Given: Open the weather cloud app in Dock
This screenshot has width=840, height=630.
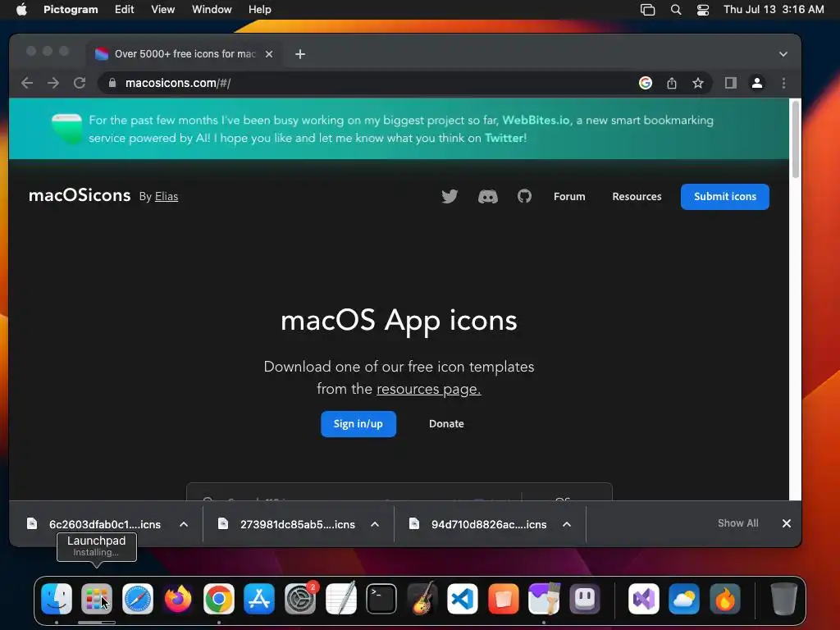Looking at the screenshot, I should tap(684, 599).
